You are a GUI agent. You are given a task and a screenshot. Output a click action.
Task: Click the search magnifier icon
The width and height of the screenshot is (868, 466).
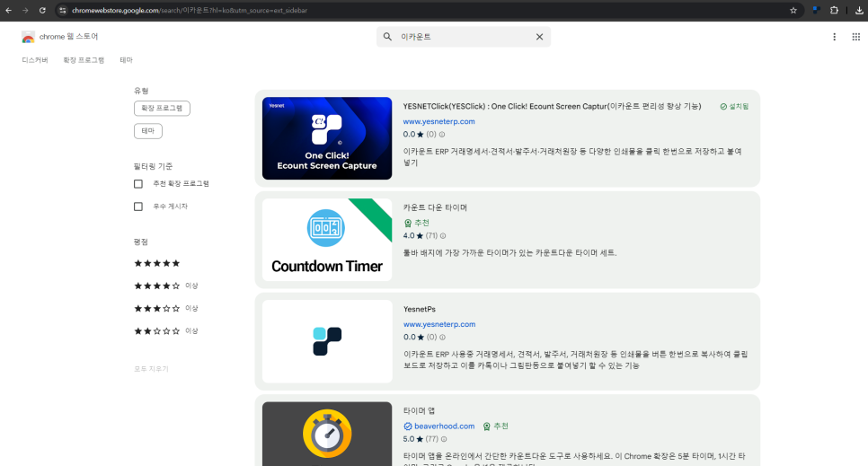coord(387,37)
